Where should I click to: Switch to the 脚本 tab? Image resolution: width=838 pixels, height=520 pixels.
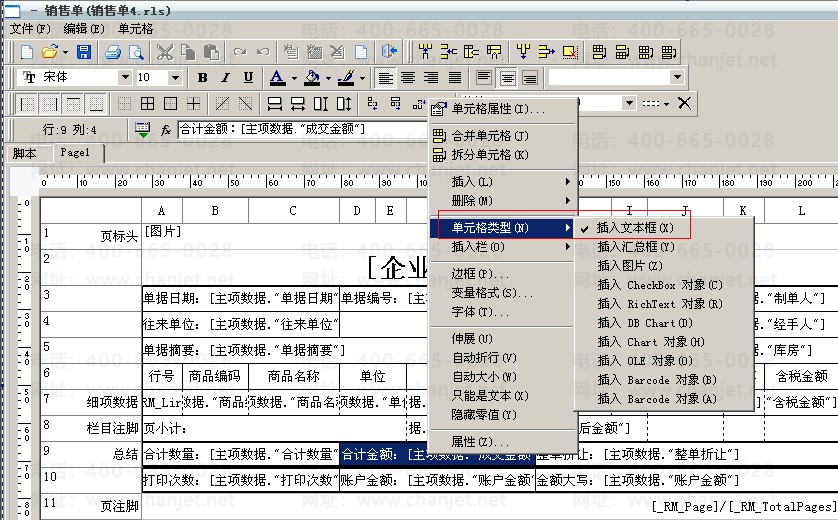point(24,153)
